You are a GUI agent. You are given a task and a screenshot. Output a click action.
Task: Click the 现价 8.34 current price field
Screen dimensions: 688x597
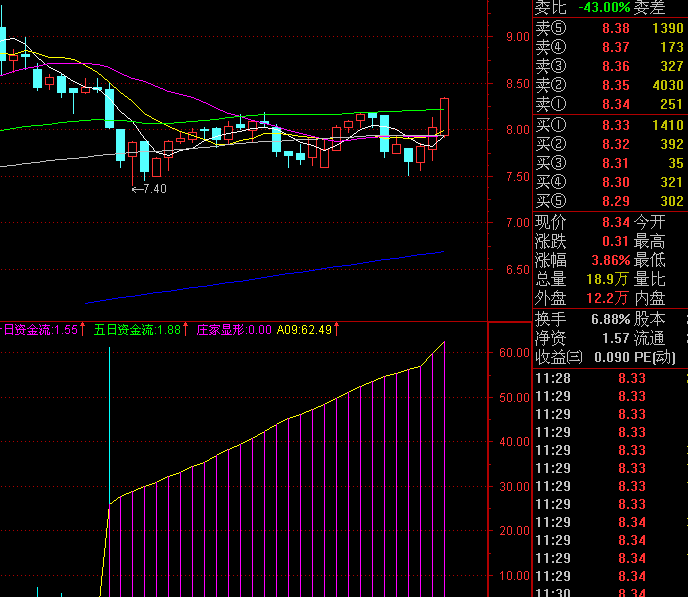point(582,222)
